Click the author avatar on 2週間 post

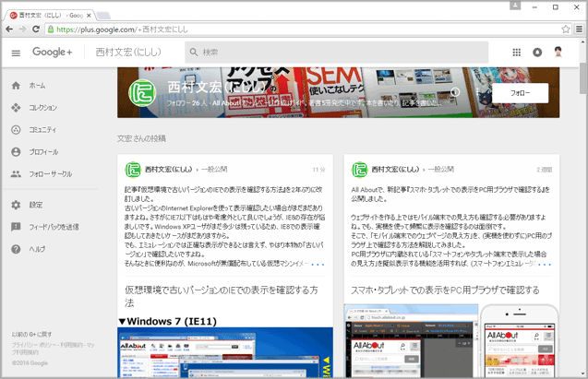pos(359,170)
